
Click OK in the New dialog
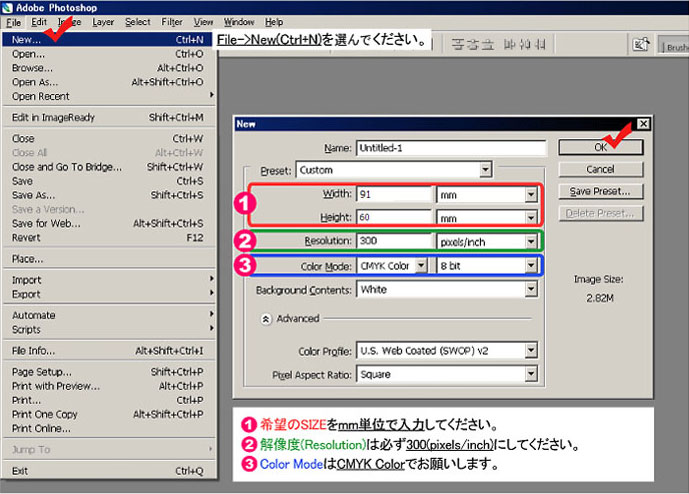[601, 147]
